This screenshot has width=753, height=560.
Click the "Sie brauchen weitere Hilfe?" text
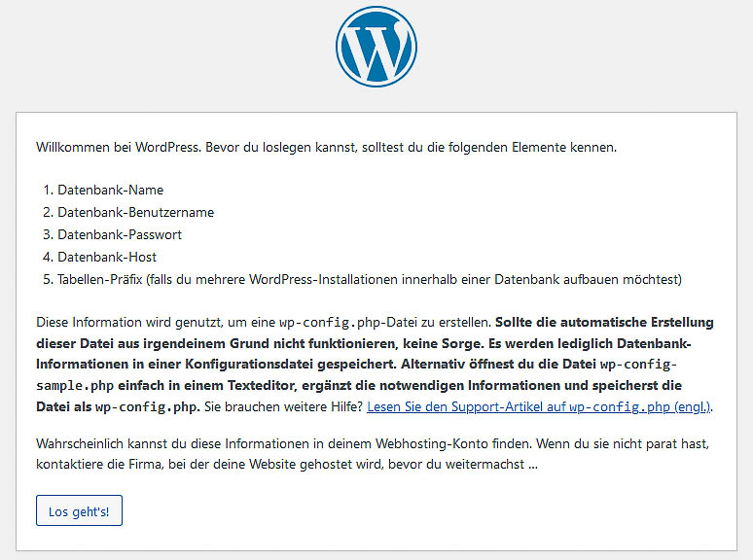coord(283,407)
